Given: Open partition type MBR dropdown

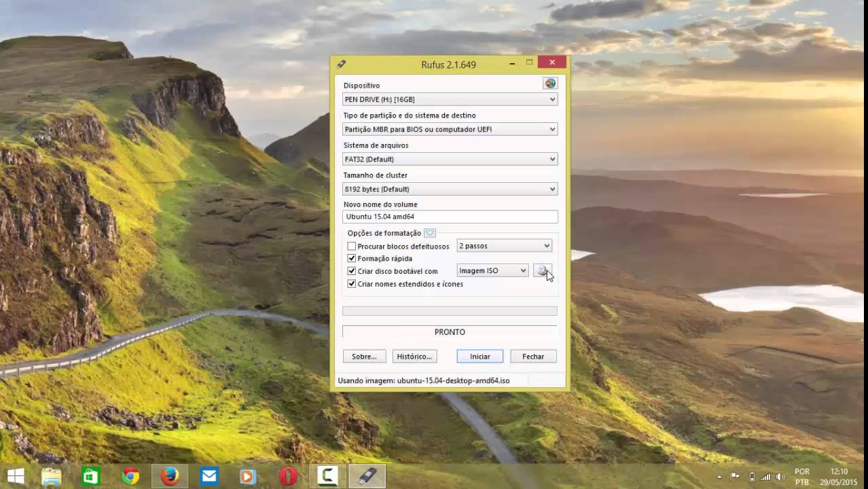Looking at the screenshot, I should 450,129.
